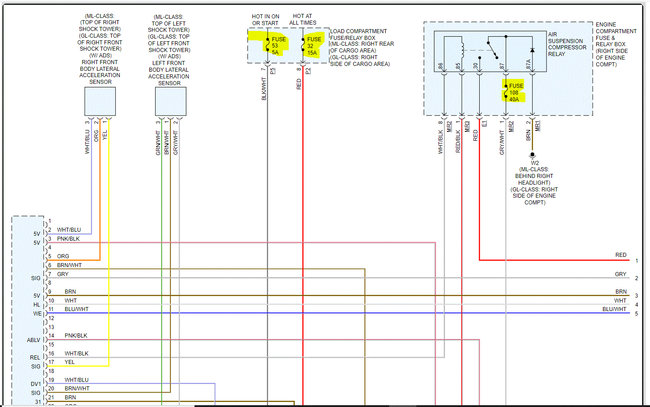Select the right front acceleration sensor box
Image resolution: width=650 pixels, height=407 pixels.
click(x=100, y=102)
